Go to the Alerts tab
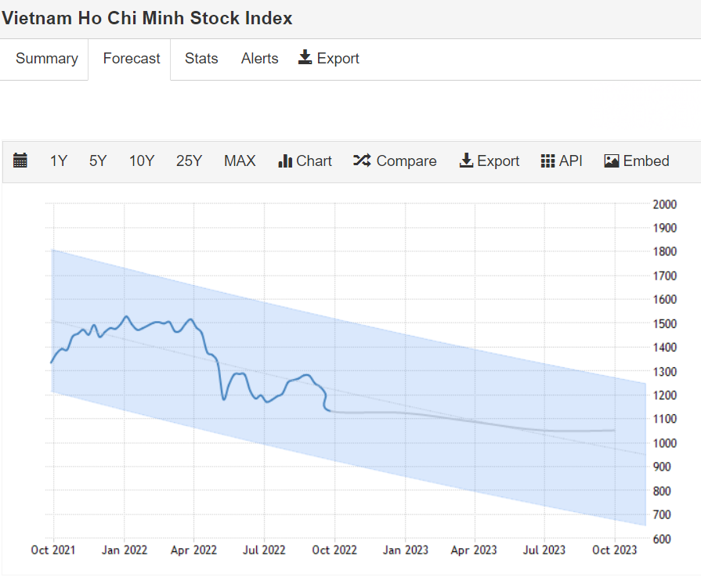 pos(259,59)
